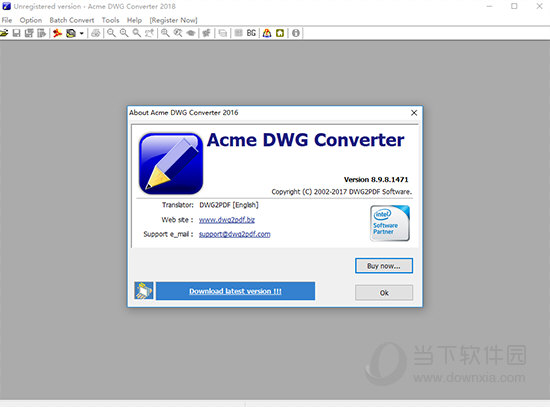This screenshot has width=550, height=407.
Task: Click the [Register Now] menu item
Action: point(174,20)
